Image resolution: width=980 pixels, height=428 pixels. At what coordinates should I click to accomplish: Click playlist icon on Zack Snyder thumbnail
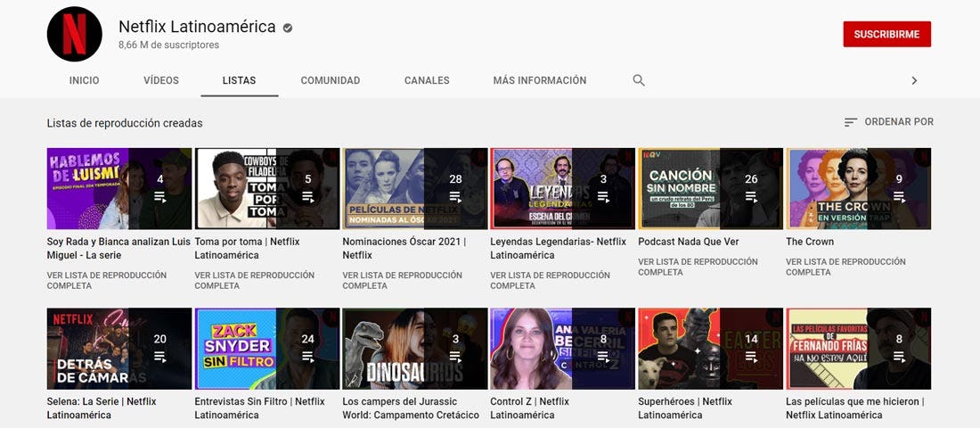(307, 357)
